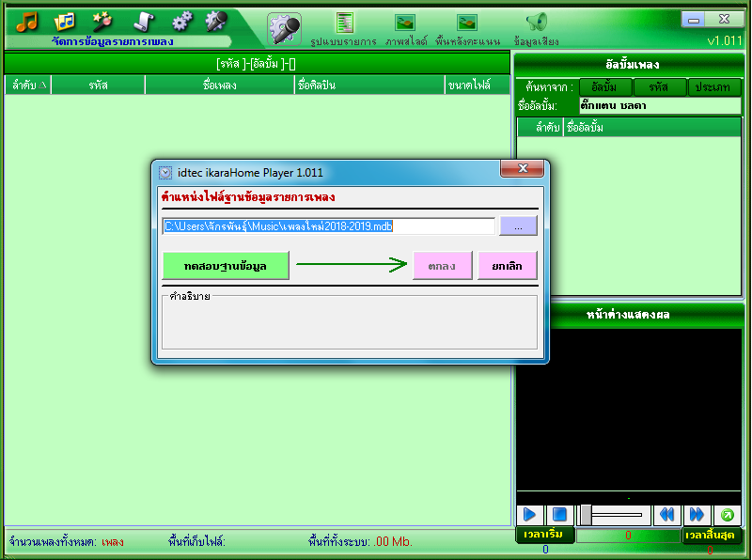Select the large highlighted microphone settings icon
The height and width of the screenshot is (560, 752).
tap(285, 29)
